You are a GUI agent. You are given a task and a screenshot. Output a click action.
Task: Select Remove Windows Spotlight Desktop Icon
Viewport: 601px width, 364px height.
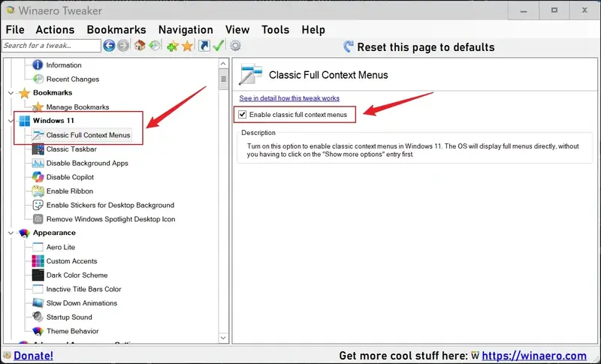(110, 219)
